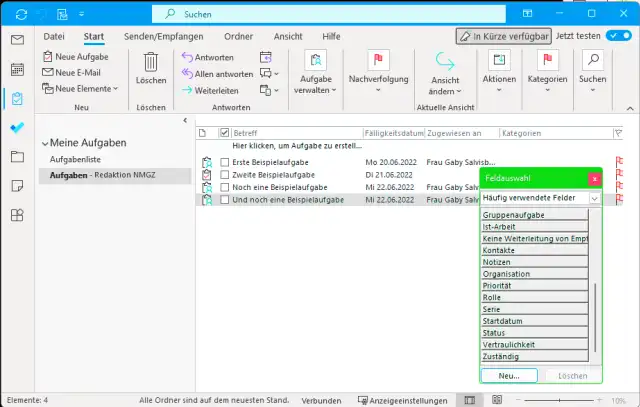The width and height of the screenshot is (640, 407).
Task: Click the Antworten reply button
Action: click(208, 57)
